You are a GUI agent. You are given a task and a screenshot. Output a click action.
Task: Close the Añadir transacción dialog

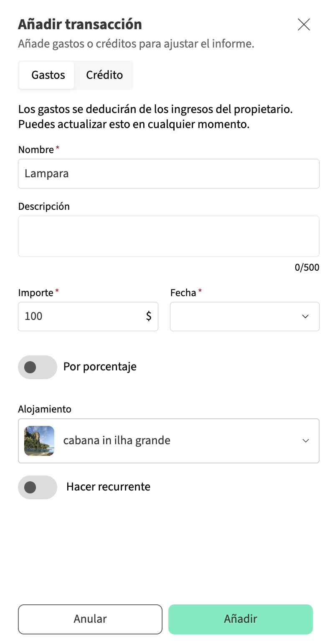coord(304,25)
